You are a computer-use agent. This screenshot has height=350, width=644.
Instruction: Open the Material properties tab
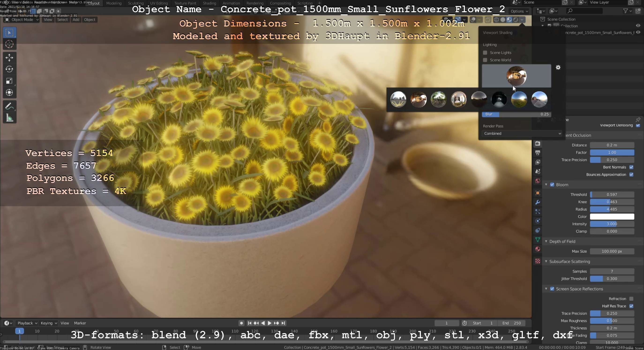pyautogui.click(x=538, y=249)
